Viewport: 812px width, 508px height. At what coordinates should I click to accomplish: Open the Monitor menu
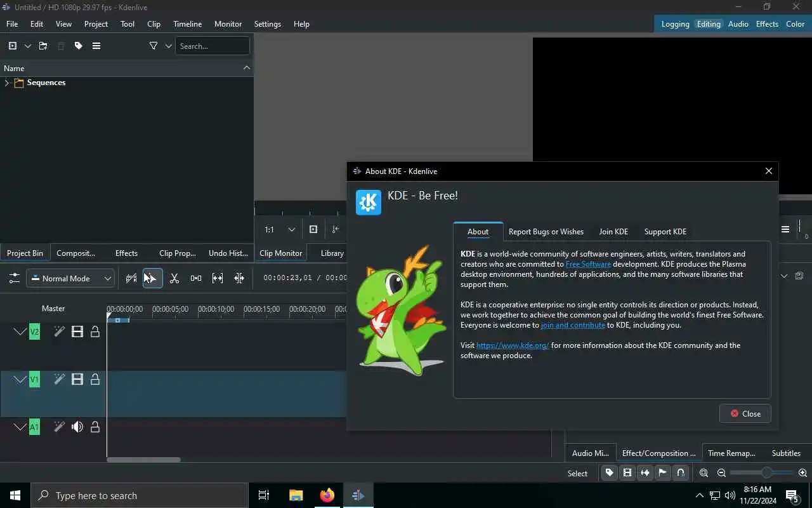coord(228,23)
